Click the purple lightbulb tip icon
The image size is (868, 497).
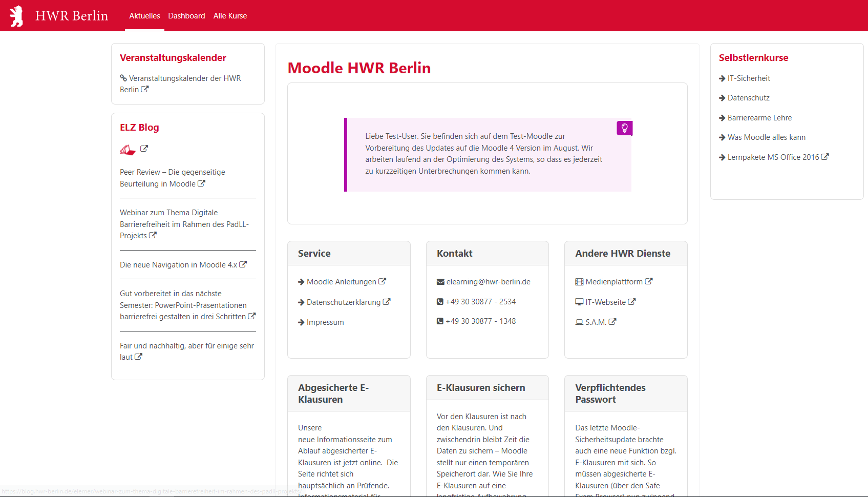[624, 128]
